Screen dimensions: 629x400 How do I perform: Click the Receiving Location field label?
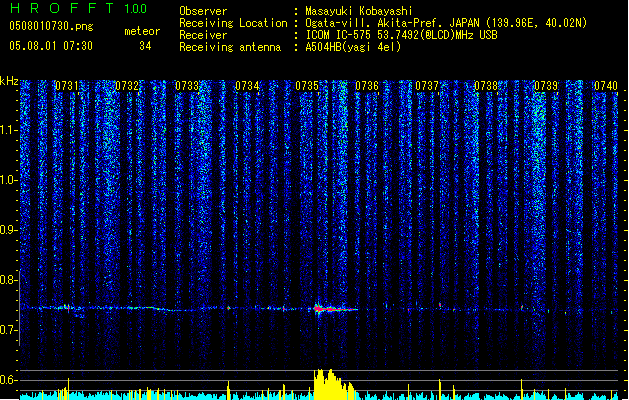[233, 23]
